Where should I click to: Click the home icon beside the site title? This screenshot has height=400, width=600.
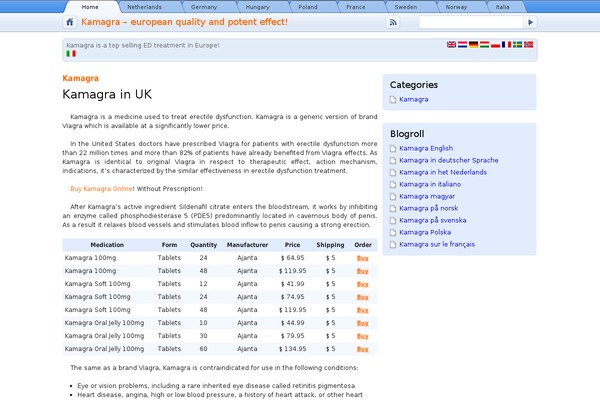pos(70,22)
